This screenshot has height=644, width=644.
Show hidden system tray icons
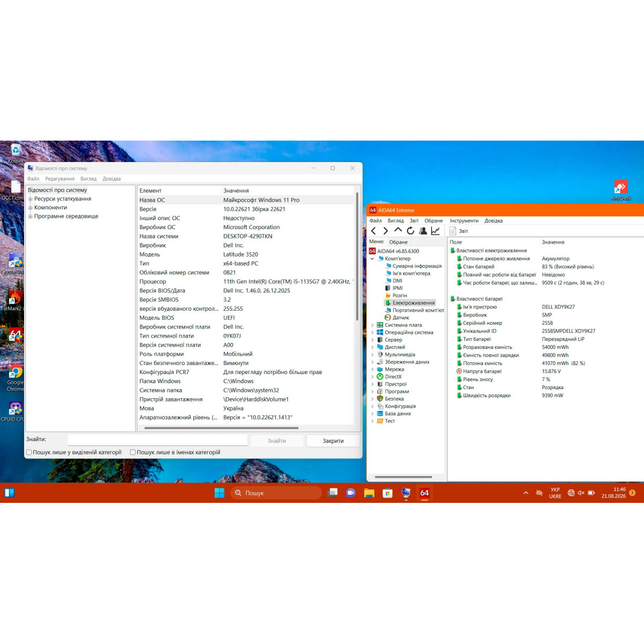[x=526, y=493]
